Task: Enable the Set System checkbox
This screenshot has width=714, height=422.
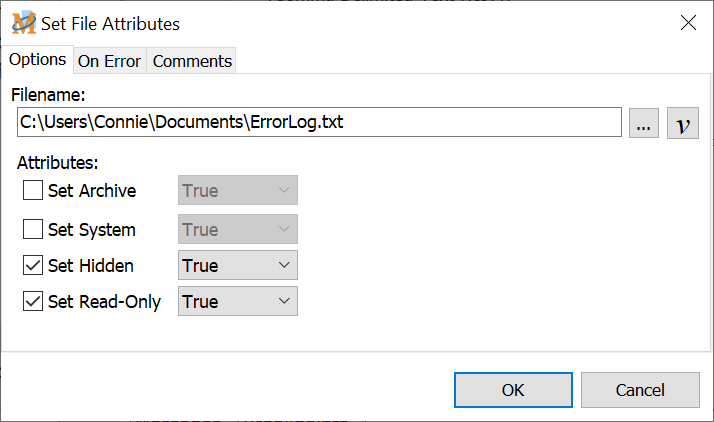Action: 33,229
